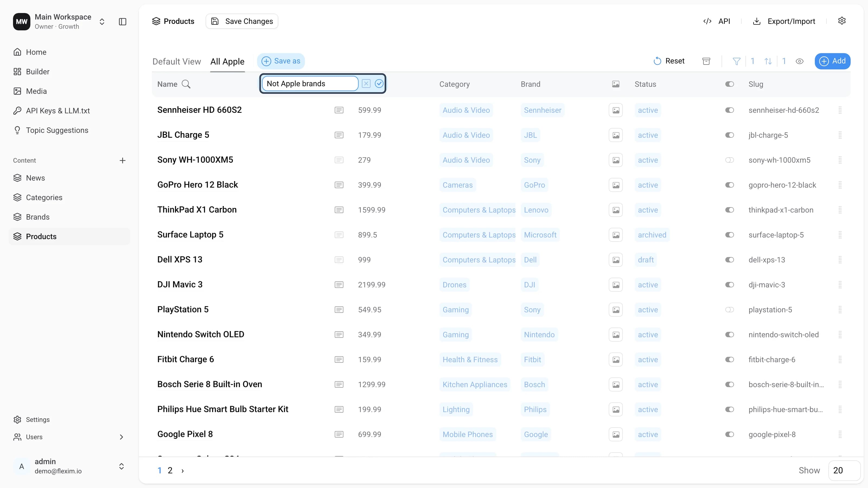Confirm the view name with checkmark
868x488 pixels.
point(379,84)
